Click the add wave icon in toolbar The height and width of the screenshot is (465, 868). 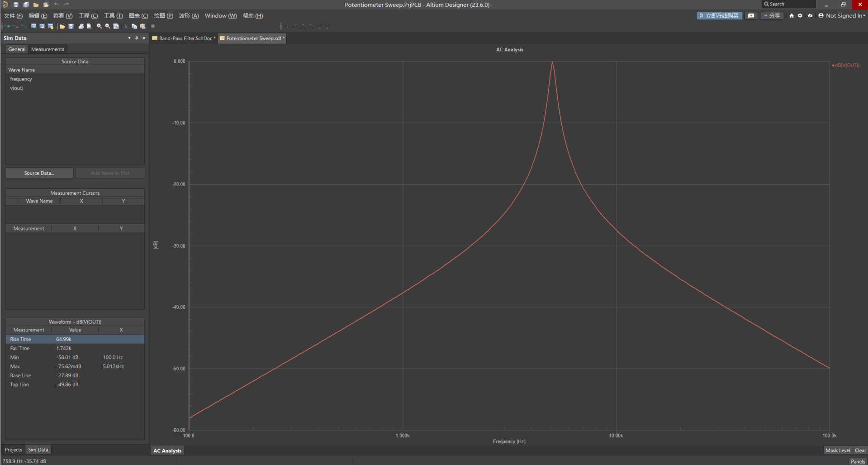point(7,26)
